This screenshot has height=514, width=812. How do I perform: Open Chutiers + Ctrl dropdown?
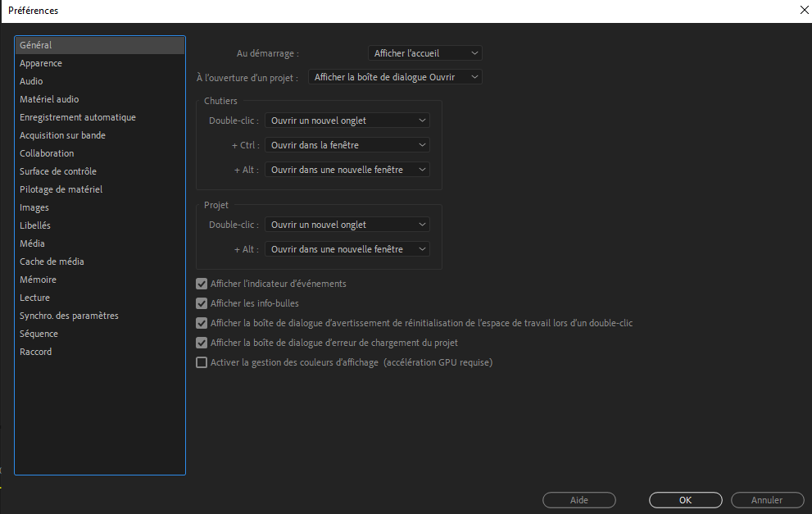pos(347,145)
